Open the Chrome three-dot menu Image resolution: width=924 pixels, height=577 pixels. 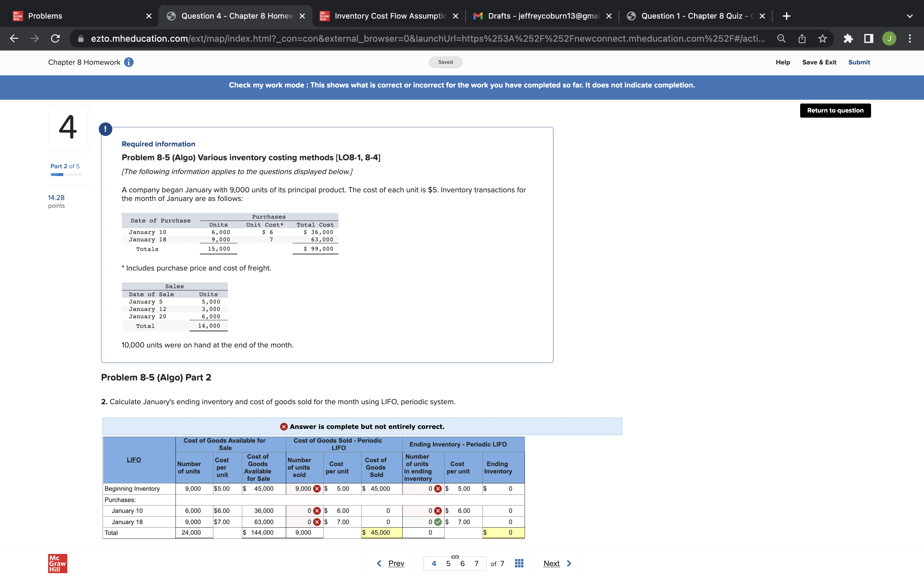[910, 38]
